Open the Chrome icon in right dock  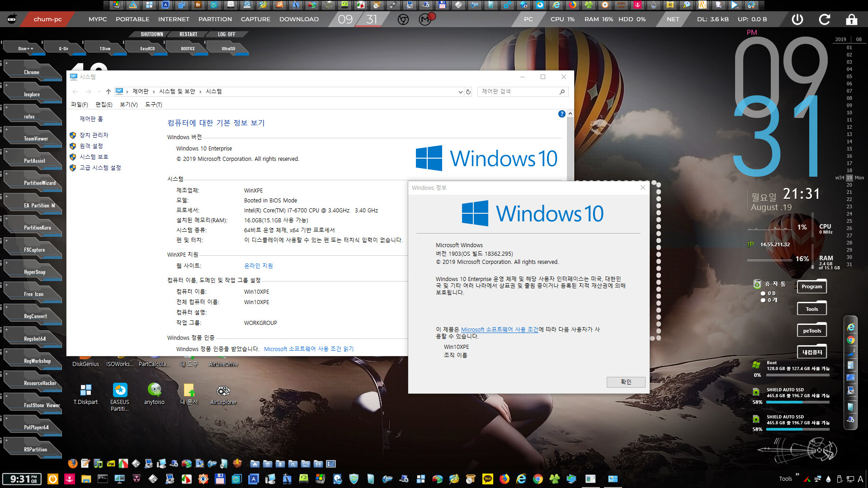(x=851, y=340)
